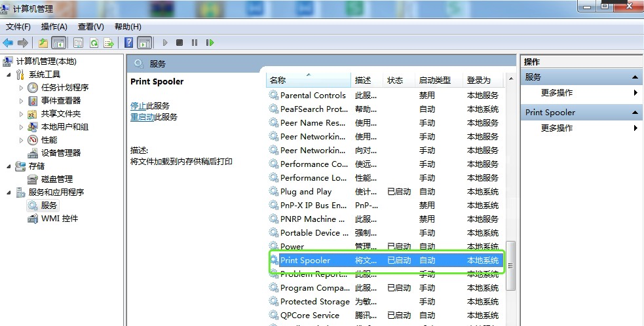The height and width of the screenshot is (326, 644).
Task: Select the 事件查看器 tree icon
Action: pos(33,101)
